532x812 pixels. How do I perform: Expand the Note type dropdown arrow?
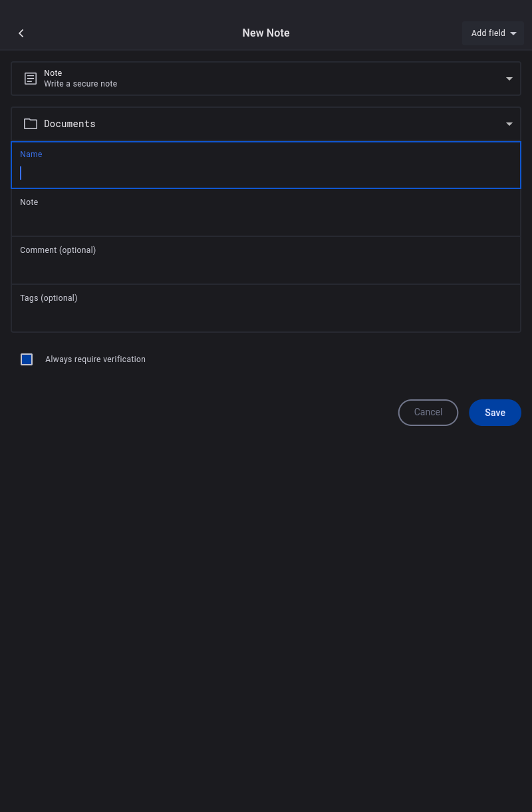(x=509, y=79)
